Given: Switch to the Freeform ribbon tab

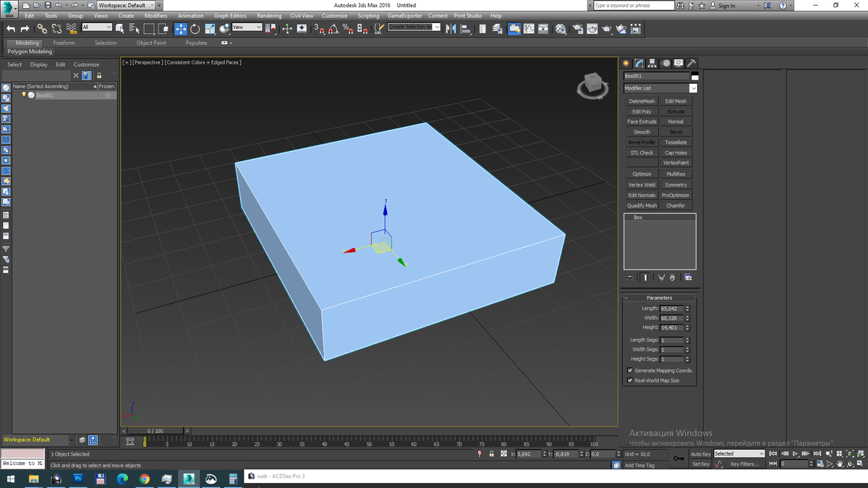Looking at the screenshot, I should pos(64,43).
